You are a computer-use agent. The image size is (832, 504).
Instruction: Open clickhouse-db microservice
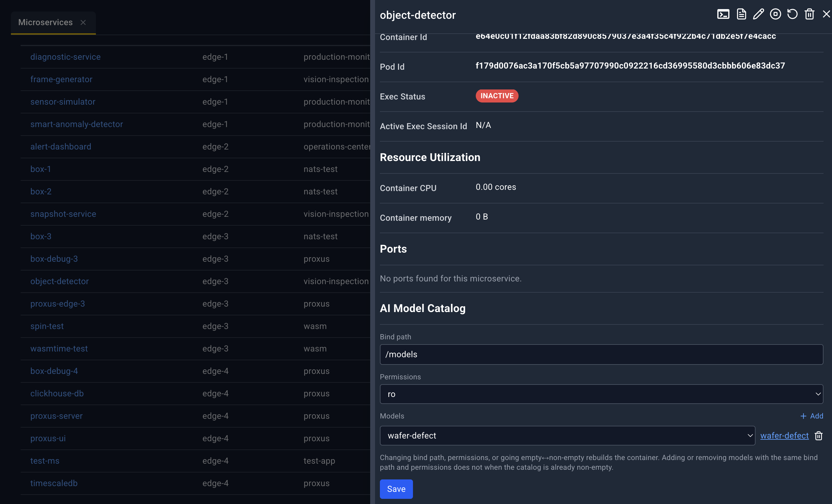coord(57,393)
